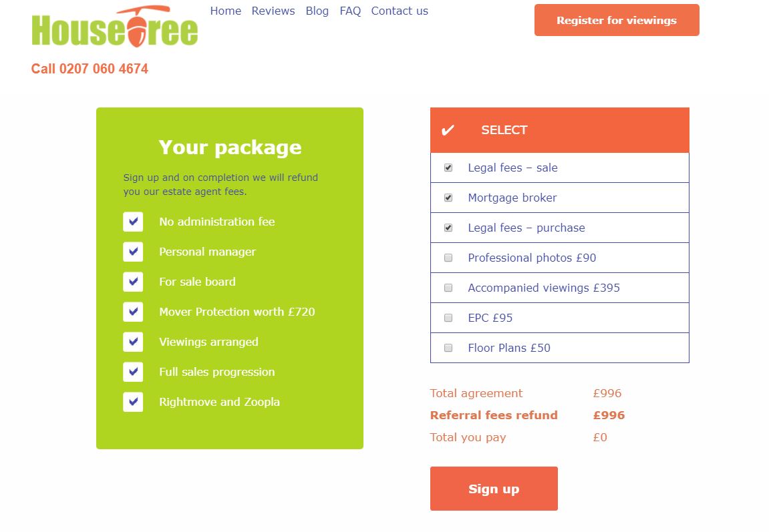
Task: Click the tick icon beside Viewings arranged
Action: tap(133, 342)
